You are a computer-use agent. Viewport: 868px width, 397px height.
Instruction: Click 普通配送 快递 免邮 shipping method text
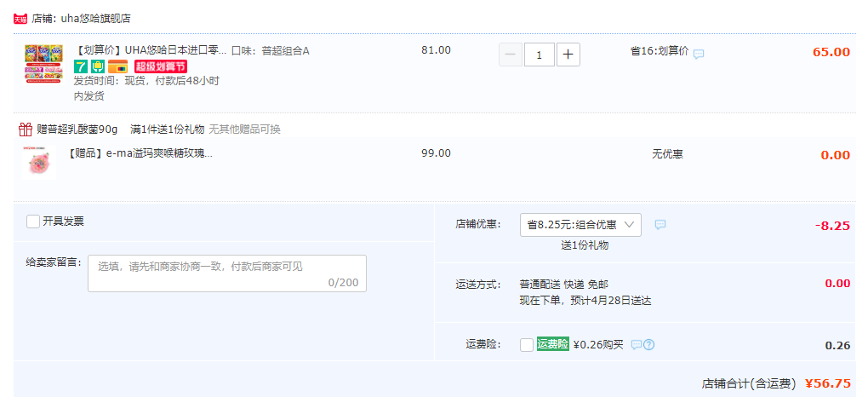(563, 285)
